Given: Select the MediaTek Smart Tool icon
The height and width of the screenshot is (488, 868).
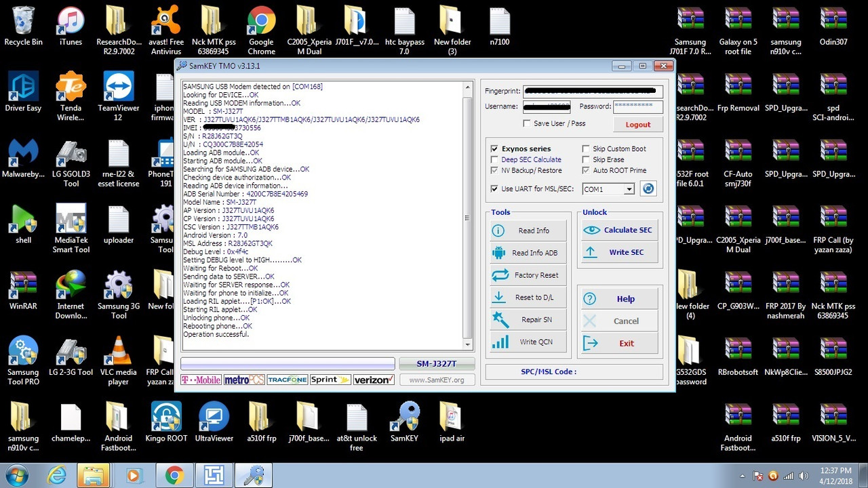Looking at the screenshot, I should point(71,228).
